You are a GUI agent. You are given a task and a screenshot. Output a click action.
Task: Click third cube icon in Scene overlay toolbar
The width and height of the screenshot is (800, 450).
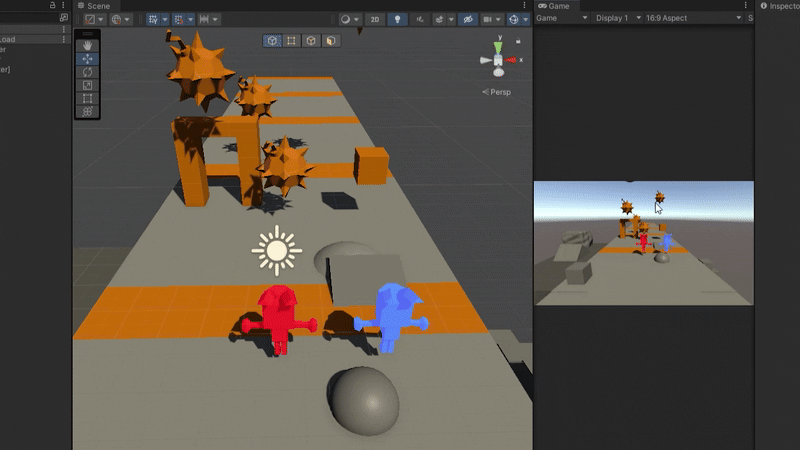coord(311,41)
